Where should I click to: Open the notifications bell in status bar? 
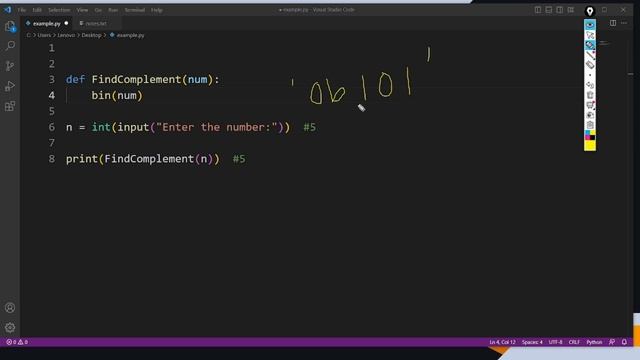624,342
